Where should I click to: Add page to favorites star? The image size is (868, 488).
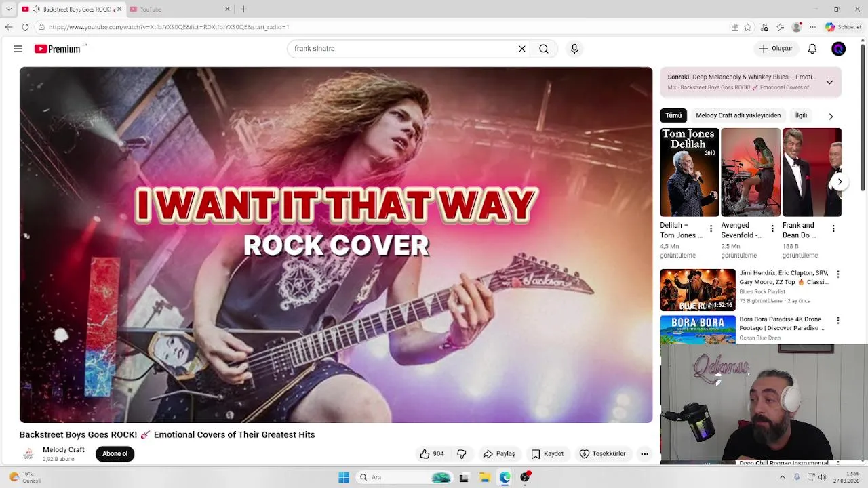[x=748, y=27]
